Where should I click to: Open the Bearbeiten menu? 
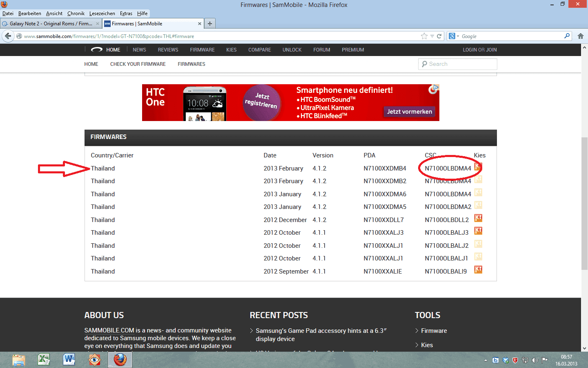pyautogui.click(x=29, y=13)
